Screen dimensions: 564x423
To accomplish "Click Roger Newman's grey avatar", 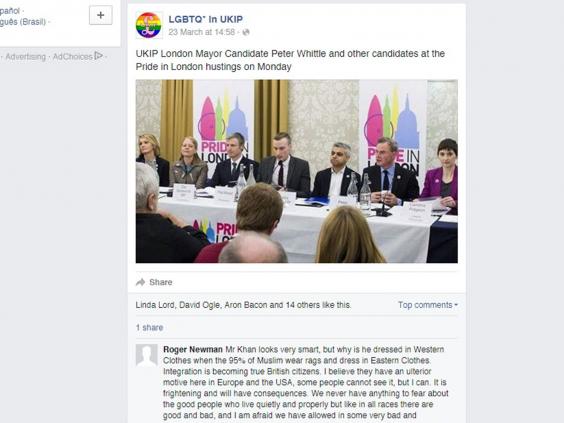I will pyautogui.click(x=146, y=355).
